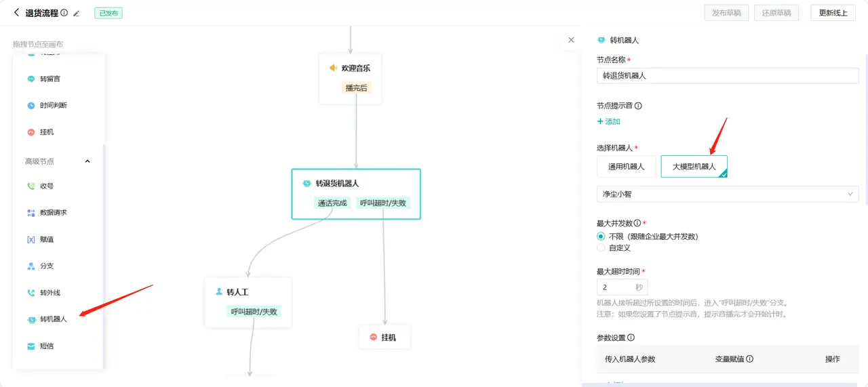The image size is (868, 387).
Task: Open the 变量赋值 column help icon
Action: [x=750, y=359]
